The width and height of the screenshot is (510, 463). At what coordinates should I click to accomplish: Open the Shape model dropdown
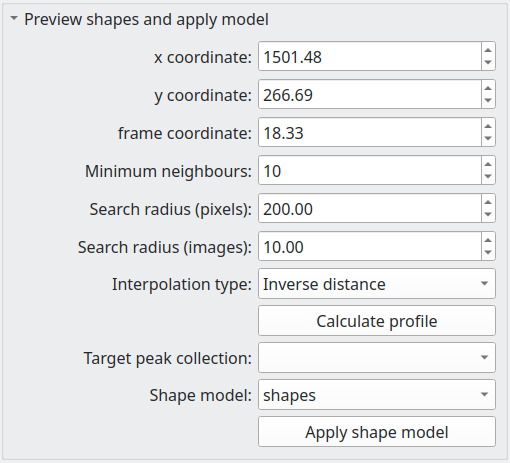[x=377, y=395]
